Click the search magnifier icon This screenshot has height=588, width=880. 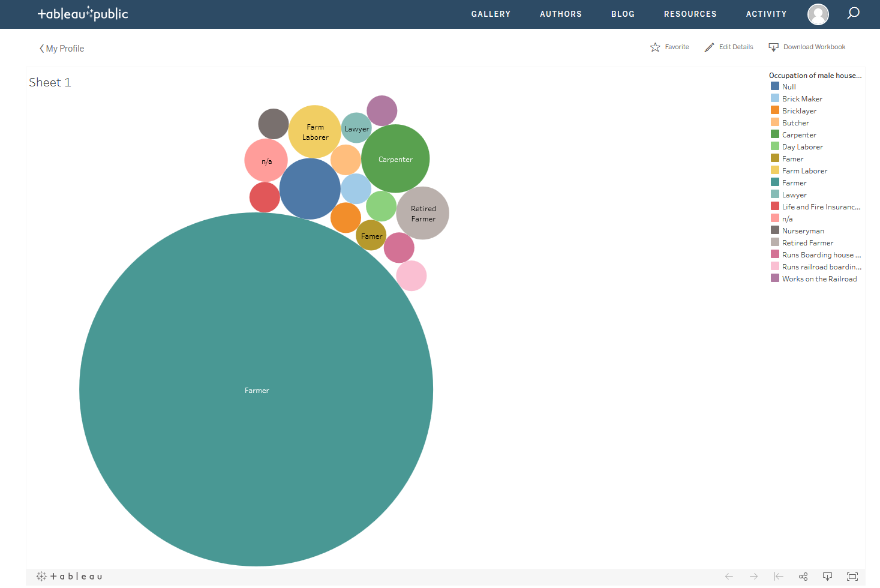coord(853,13)
